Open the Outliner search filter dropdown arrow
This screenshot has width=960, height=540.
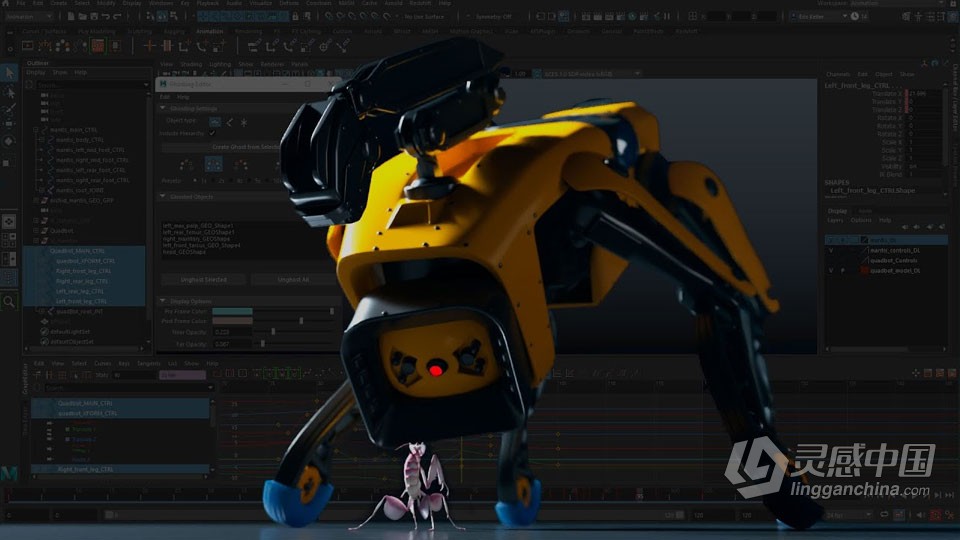[x=146, y=84]
